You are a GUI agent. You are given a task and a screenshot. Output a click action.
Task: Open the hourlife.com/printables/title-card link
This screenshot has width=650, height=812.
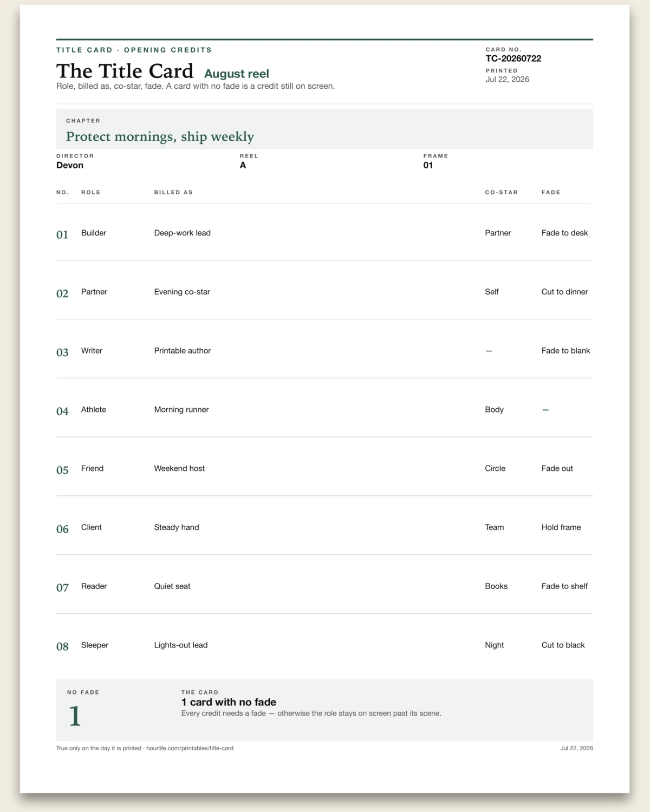tap(190, 748)
